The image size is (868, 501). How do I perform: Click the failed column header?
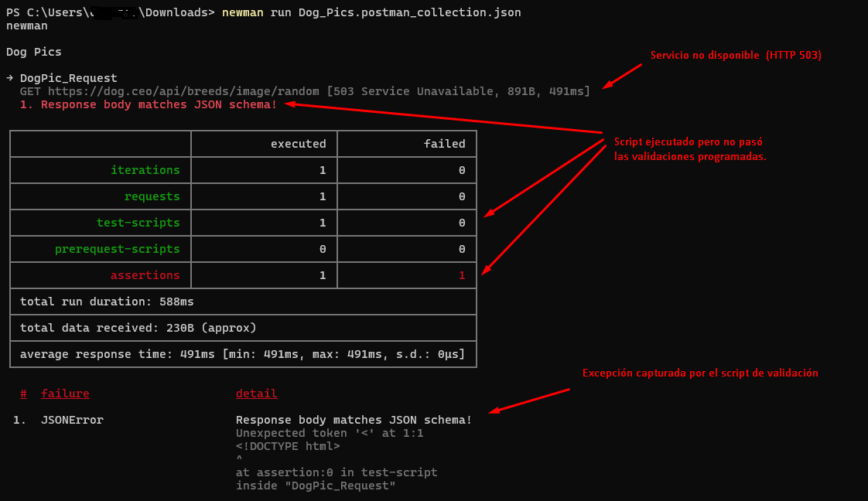446,144
